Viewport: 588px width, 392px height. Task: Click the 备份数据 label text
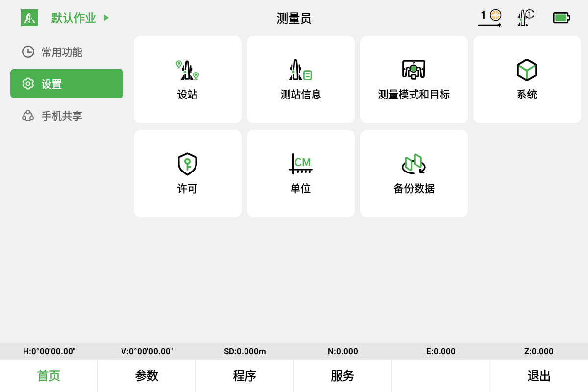[414, 189]
